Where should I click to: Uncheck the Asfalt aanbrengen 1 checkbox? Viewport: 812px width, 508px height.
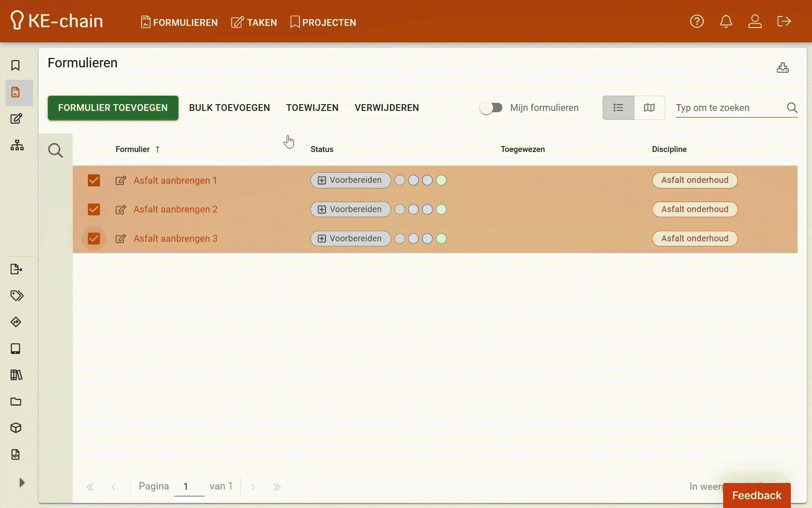point(94,180)
